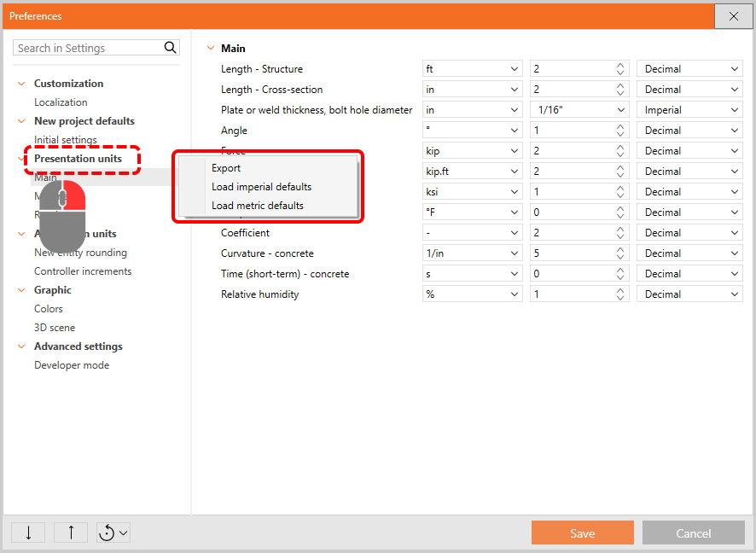
Task: Open the Plate thickness Imperial format dropdown
Action: click(689, 110)
